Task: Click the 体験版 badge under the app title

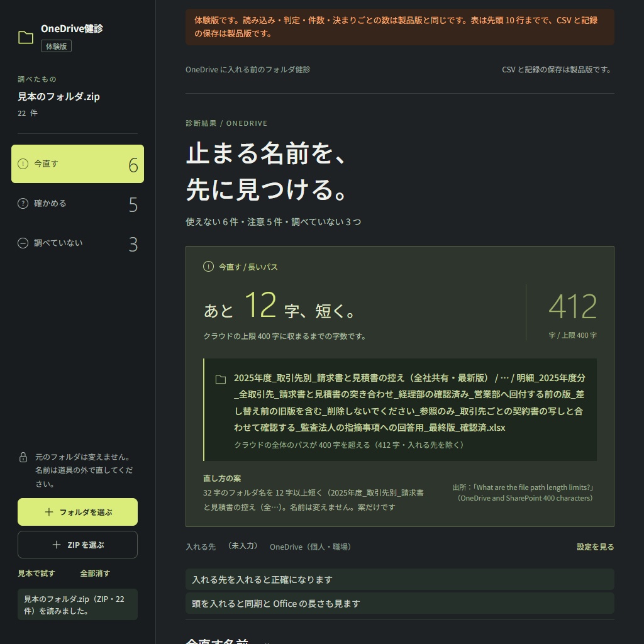Action: click(56, 46)
